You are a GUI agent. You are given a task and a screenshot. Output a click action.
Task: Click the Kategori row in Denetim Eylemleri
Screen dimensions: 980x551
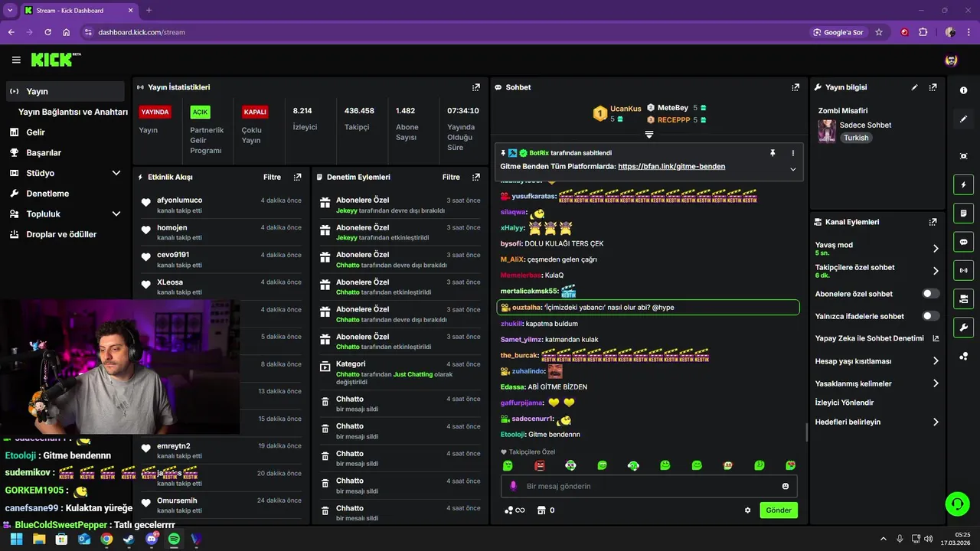tap(400, 373)
